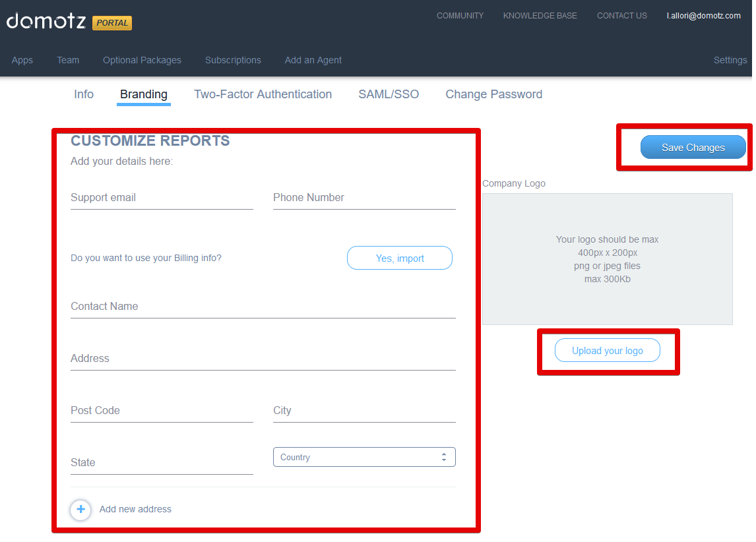Viewport: 756px width, 542px height.
Task: Click the plus icon to add new address
Action: (x=80, y=510)
